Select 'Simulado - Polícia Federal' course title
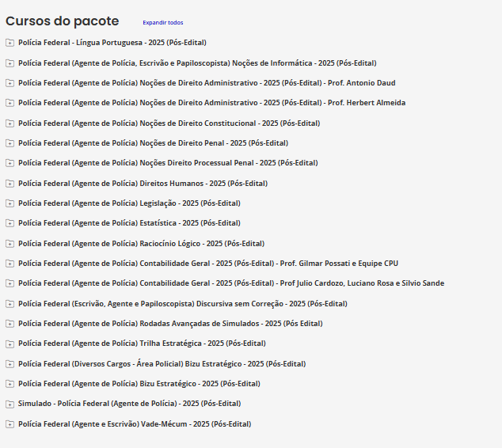Screen dimensions: 502x448 tap(129, 404)
